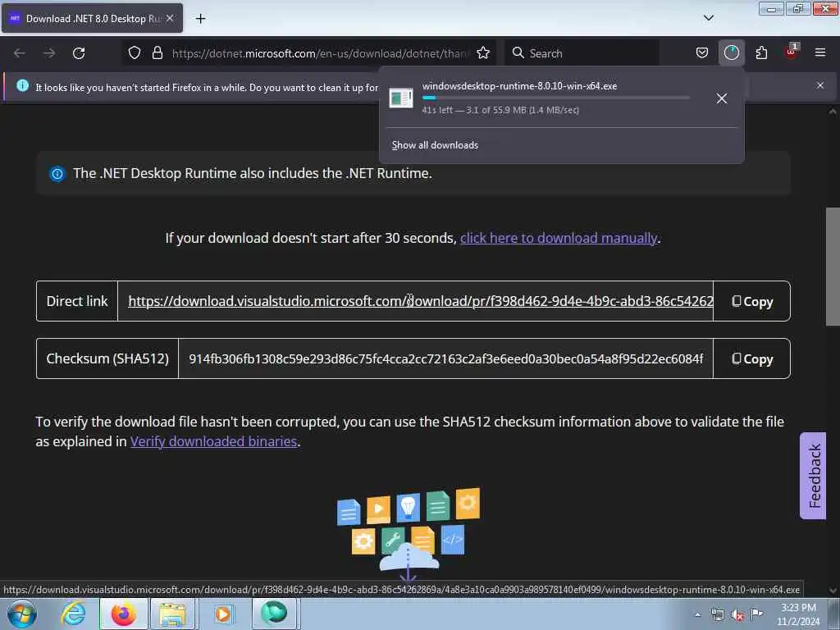Image resolution: width=840 pixels, height=630 pixels.
Task: Open the extensions puzzle icon
Action: tap(761, 53)
